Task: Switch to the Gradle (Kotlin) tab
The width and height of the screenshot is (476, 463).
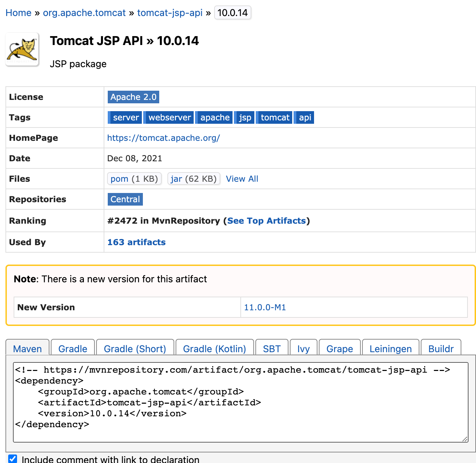Action: 214,347
